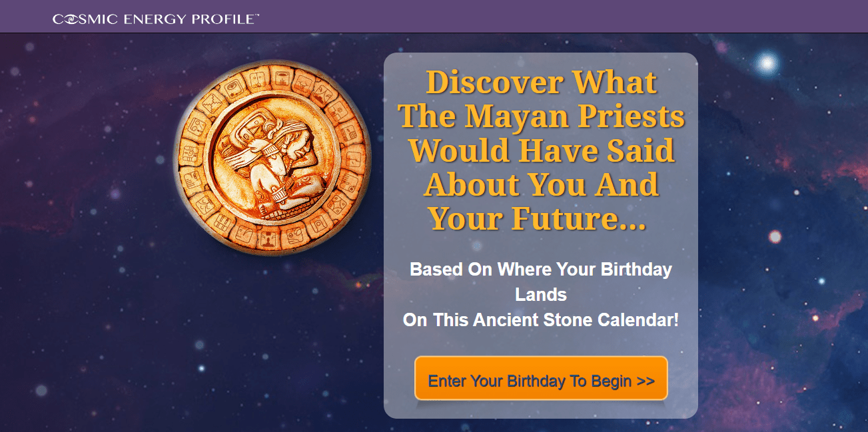
Task: Click the orange-ringed star right of the panel
Action: click(x=775, y=236)
